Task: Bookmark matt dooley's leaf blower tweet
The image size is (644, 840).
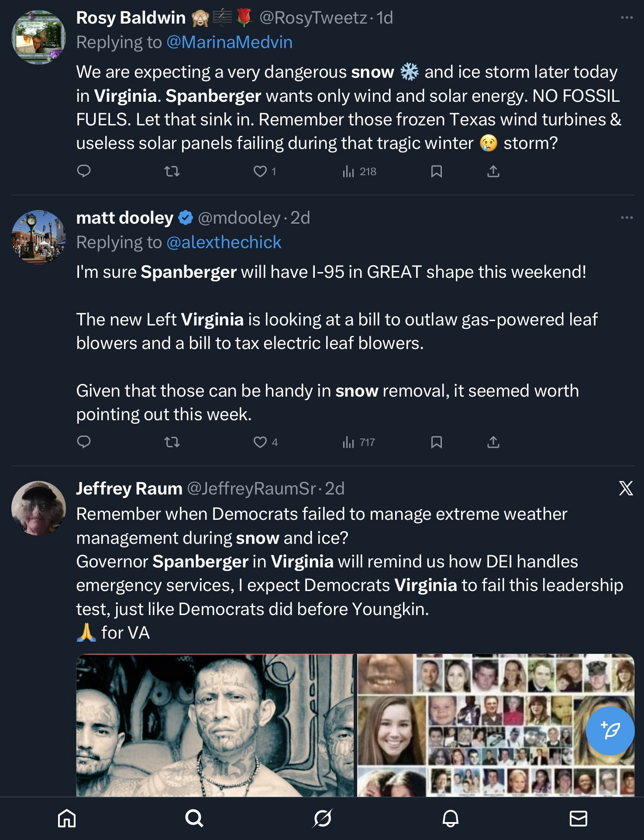Action: [x=436, y=442]
